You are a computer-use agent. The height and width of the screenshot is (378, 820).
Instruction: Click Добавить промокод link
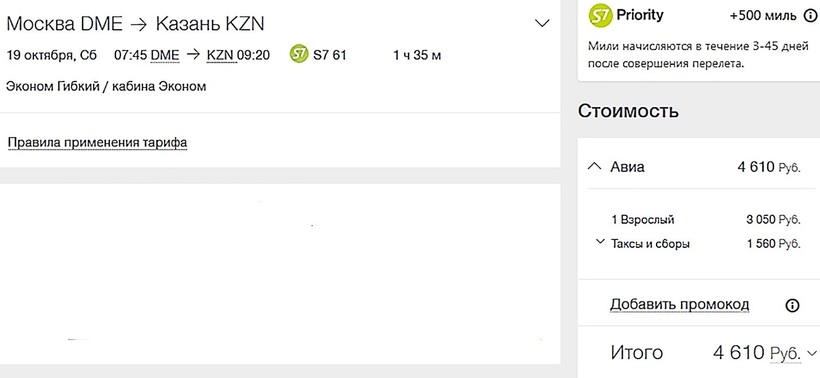click(x=679, y=304)
